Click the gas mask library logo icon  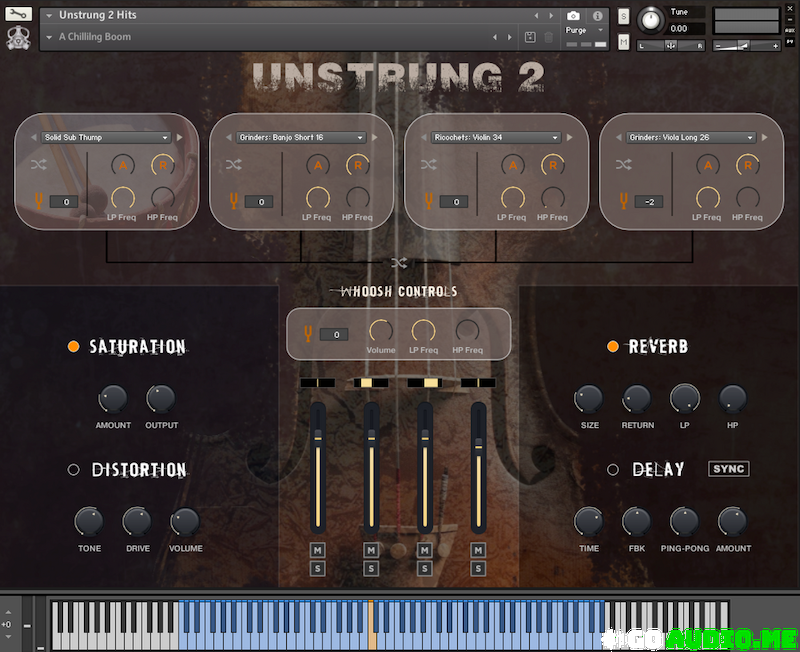(18, 39)
